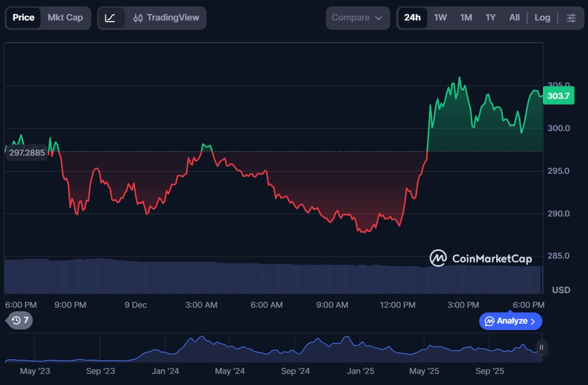
Task: Select the Price tab
Action: [x=23, y=18]
